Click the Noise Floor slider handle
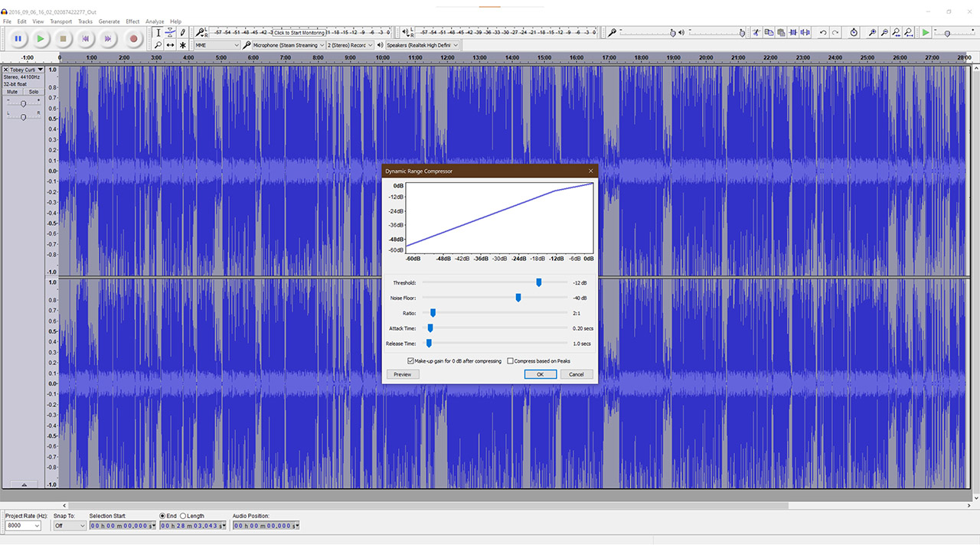The height and width of the screenshot is (551, 980). pyautogui.click(x=518, y=298)
